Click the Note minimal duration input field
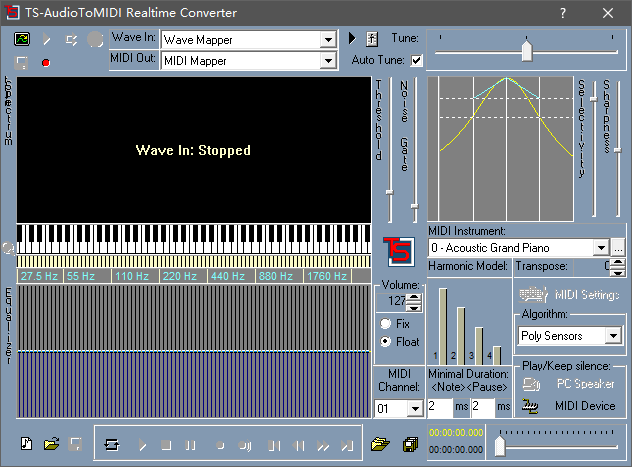The width and height of the screenshot is (632, 467). [x=439, y=407]
